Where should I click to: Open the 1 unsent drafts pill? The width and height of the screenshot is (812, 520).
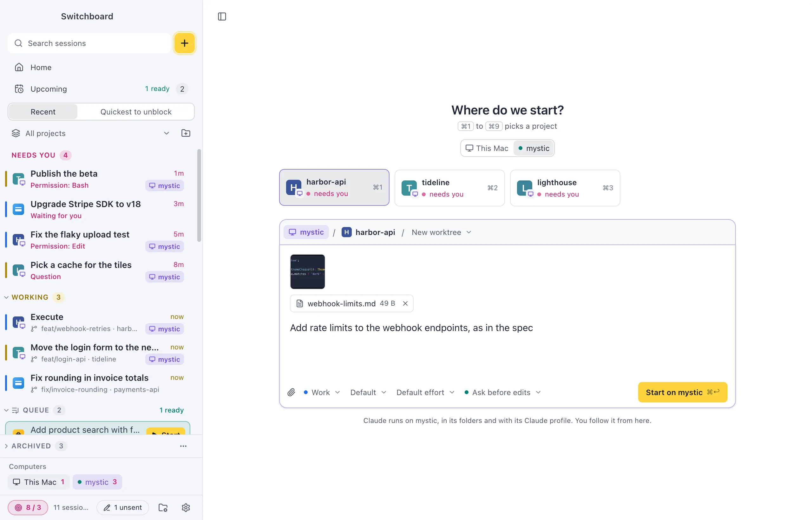pos(123,507)
